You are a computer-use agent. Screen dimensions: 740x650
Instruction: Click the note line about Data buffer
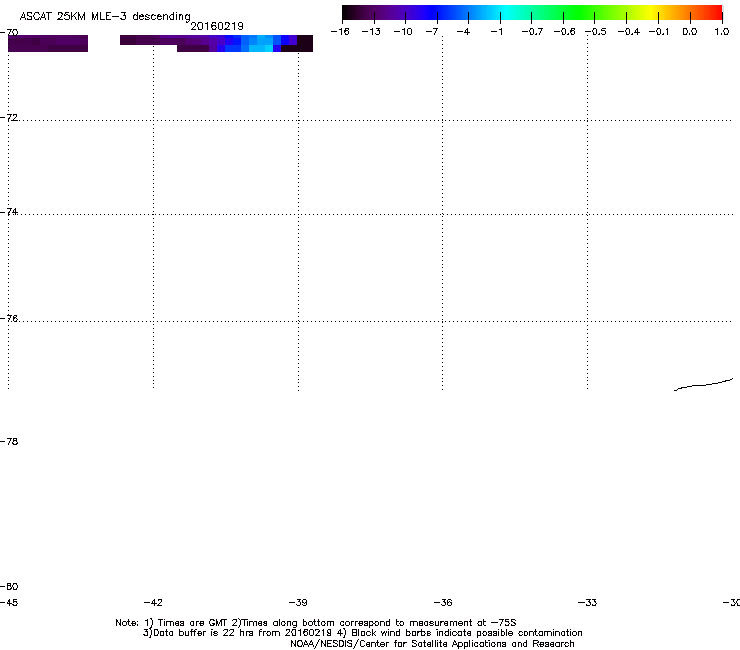click(362, 633)
